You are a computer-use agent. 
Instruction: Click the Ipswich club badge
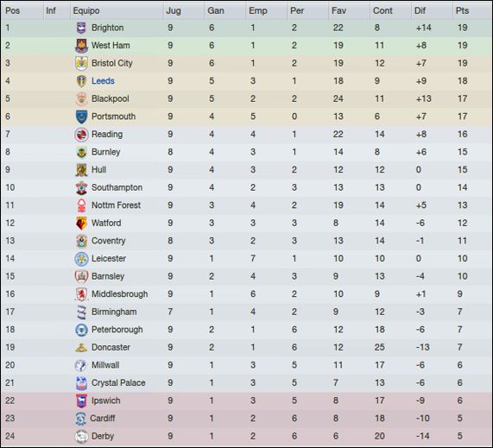[81, 401]
